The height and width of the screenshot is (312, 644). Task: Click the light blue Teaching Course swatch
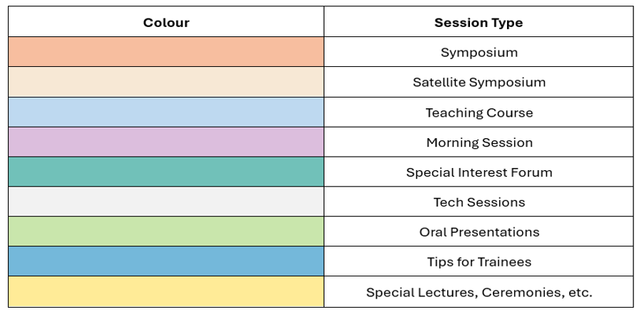click(x=166, y=113)
